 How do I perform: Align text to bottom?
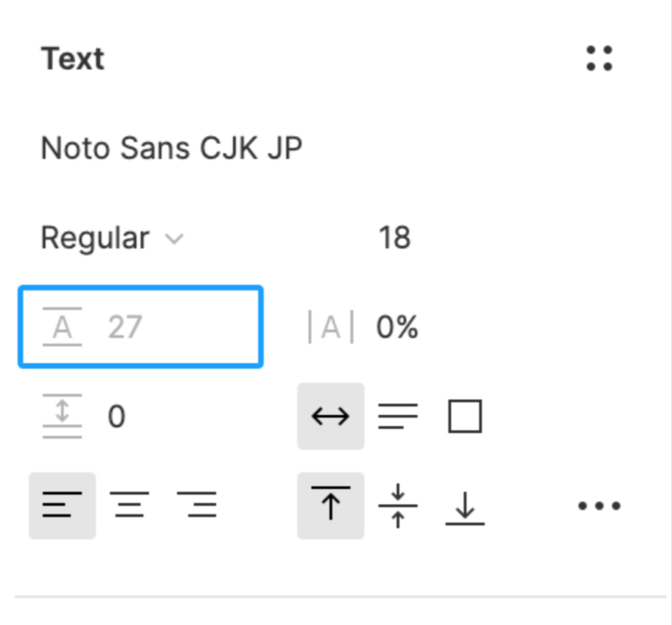point(465,506)
